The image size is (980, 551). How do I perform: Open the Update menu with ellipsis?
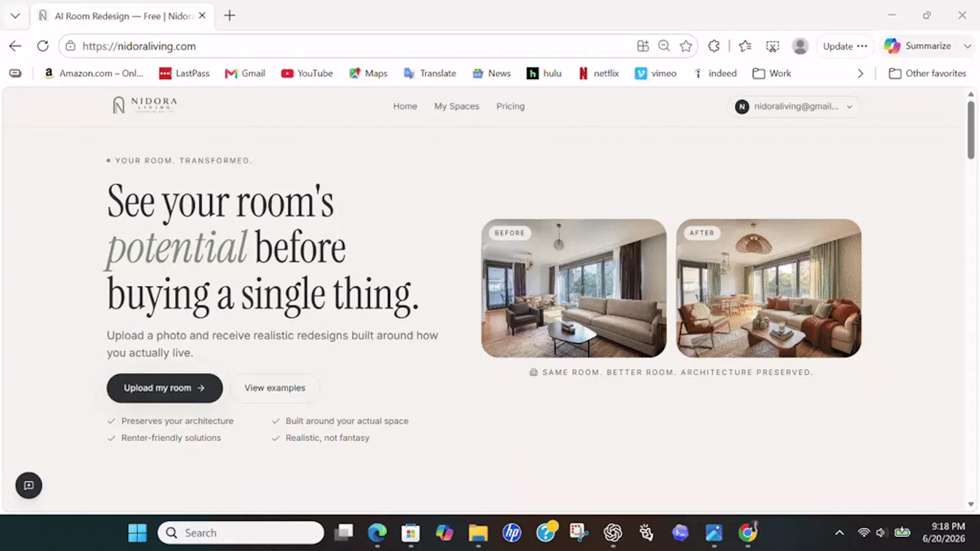pyautogui.click(x=845, y=46)
